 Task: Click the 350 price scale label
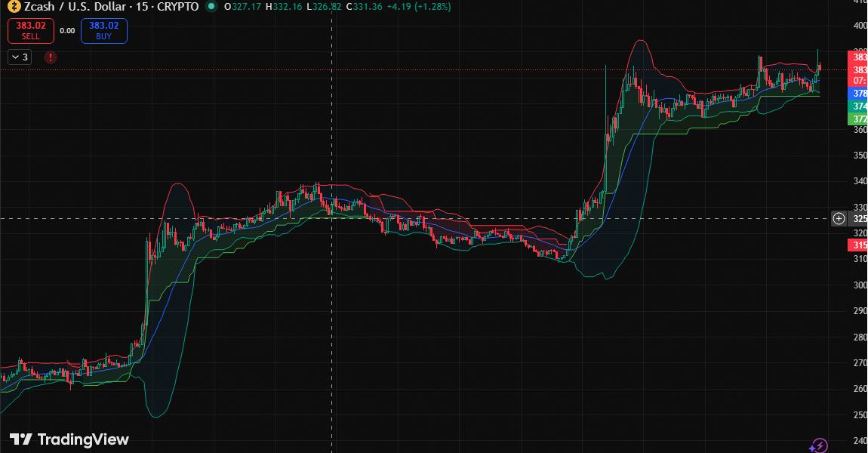860,155
